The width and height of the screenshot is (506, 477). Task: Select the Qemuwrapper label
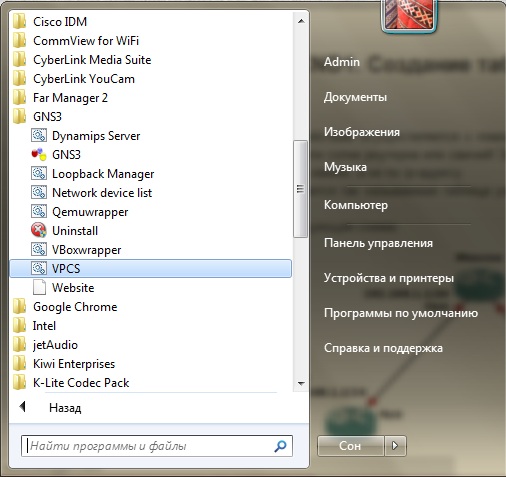click(x=90, y=212)
